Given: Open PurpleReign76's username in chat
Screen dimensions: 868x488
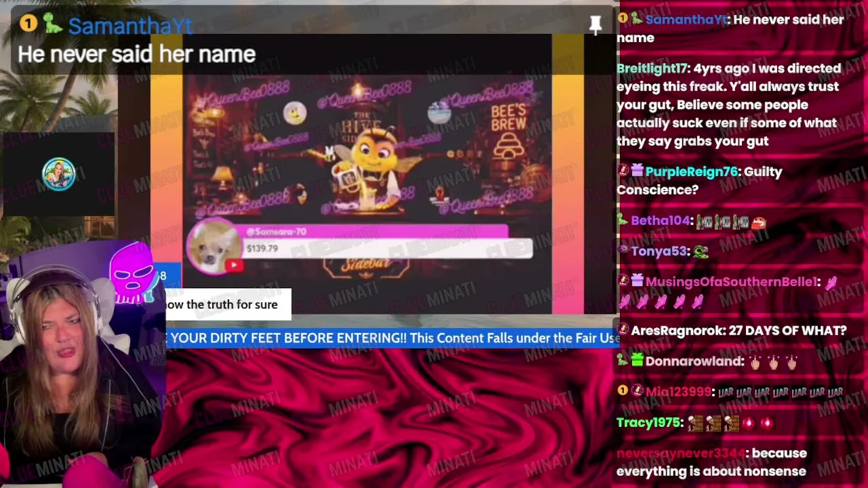Looking at the screenshot, I should pos(691,171).
